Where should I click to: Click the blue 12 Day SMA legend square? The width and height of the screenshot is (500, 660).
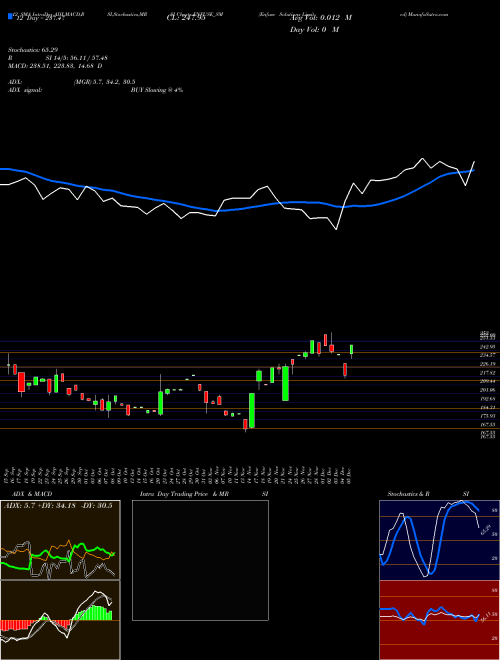(x=10, y=17)
